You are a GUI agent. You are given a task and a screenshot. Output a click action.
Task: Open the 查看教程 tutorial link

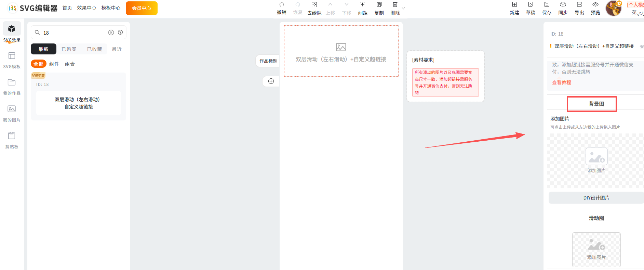click(x=561, y=82)
